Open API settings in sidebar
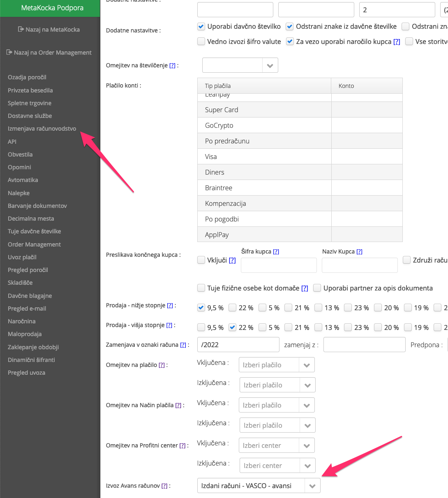The image size is (448, 498). tap(12, 142)
